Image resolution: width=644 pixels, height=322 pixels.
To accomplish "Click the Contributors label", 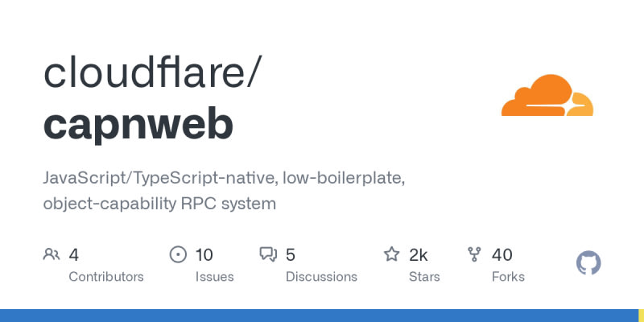I will pos(106,276).
